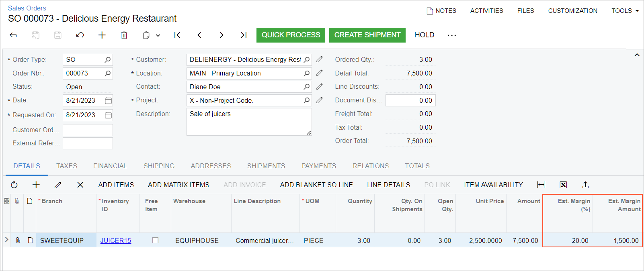Expand the SWEETEQUIP row arrow
The image size is (644, 271).
[6, 240]
